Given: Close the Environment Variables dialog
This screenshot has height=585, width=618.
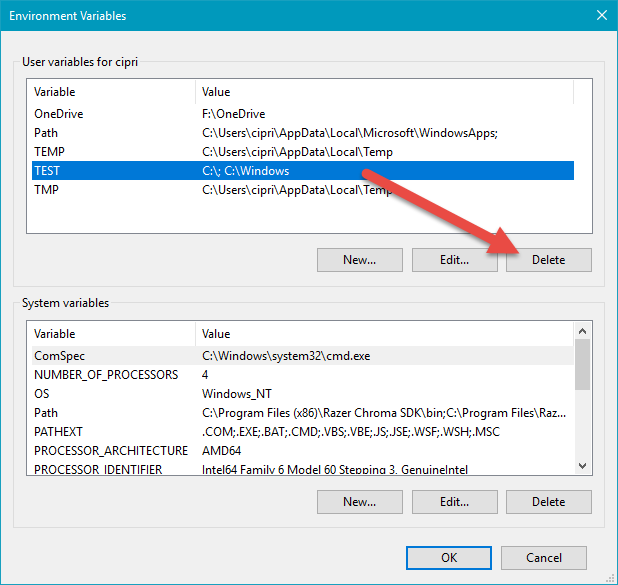Looking at the screenshot, I should (x=601, y=15).
